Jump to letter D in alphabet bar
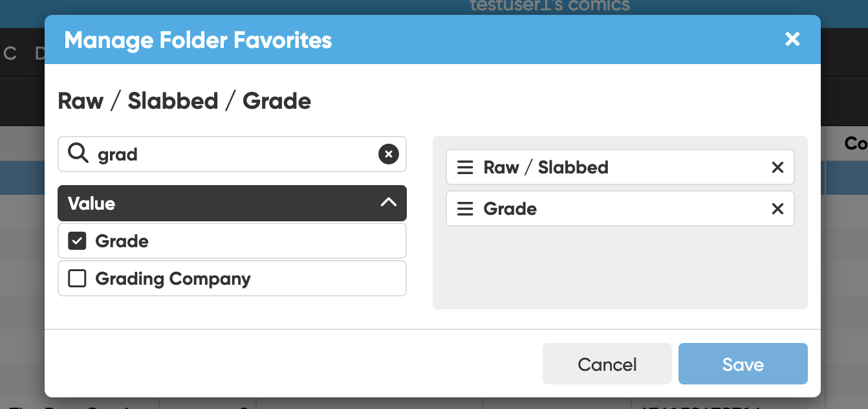This screenshot has width=868, height=409. coord(39,54)
